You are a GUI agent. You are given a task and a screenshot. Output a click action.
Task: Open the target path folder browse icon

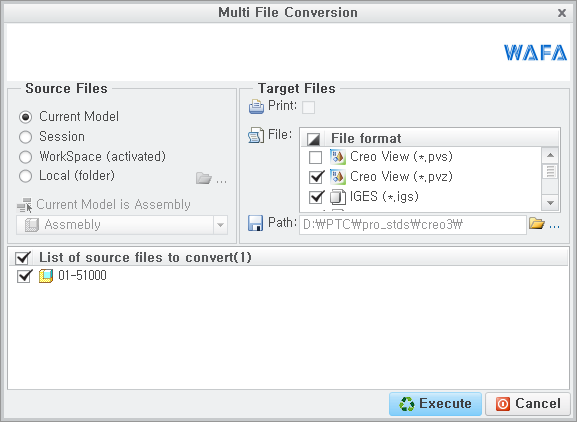click(537, 223)
